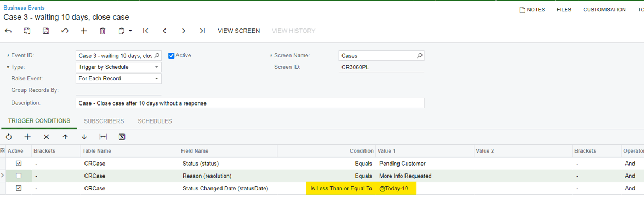This screenshot has height=198, width=644.
Task: Select the Status Changed Date (statusDate) cell
Action: pyautogui.click(x=228, y=189)
